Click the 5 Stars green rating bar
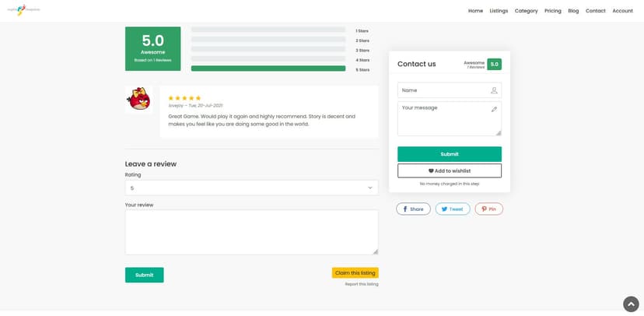Viewport: 644px width, 316px height. click(x=268, y=68)
